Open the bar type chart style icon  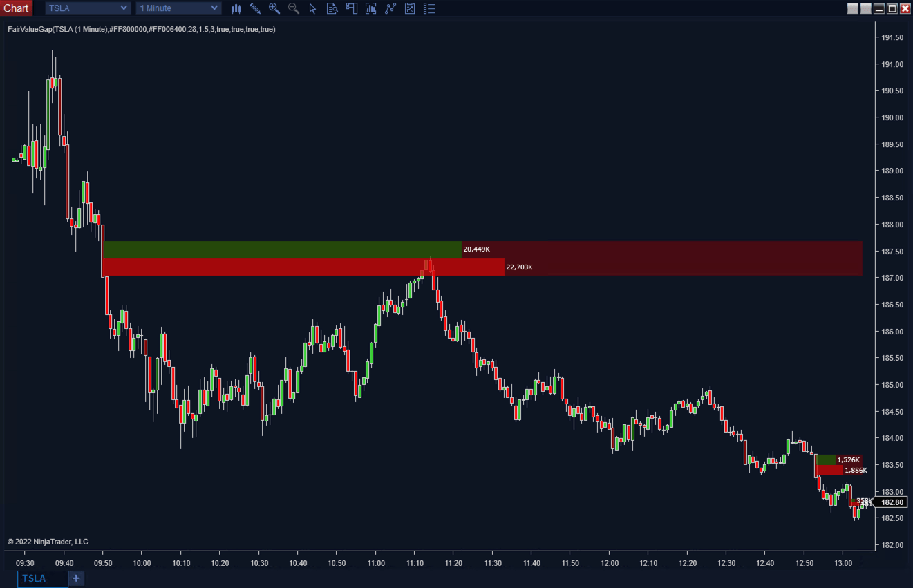[236, 8]
